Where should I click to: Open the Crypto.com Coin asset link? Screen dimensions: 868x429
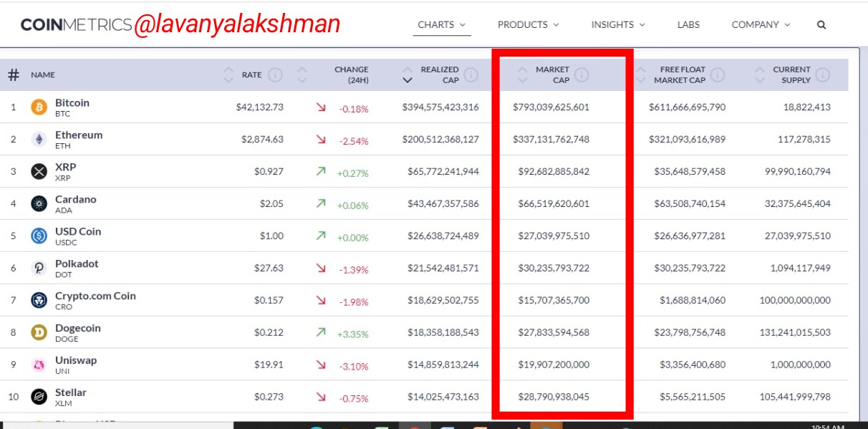click(95, 297)
